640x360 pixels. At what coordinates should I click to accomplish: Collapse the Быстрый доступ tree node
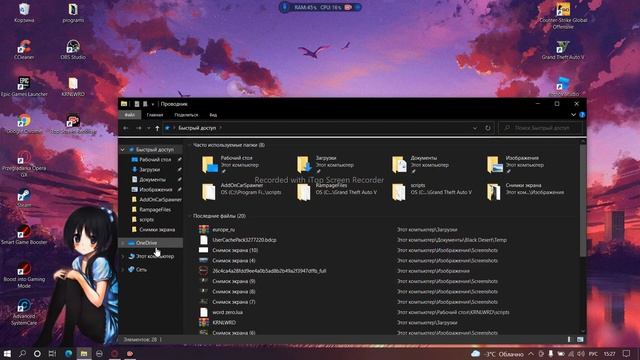point(123,150)
